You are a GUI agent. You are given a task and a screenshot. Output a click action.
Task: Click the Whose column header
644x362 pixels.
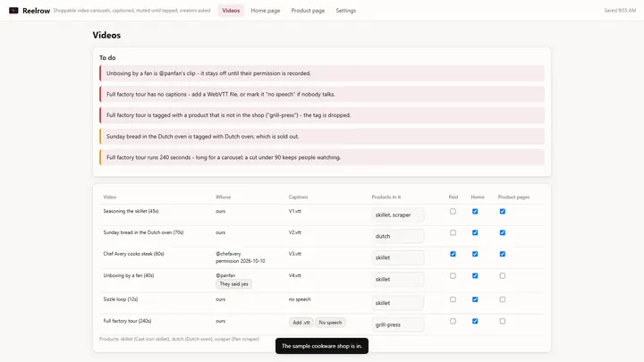coord(223,197)
